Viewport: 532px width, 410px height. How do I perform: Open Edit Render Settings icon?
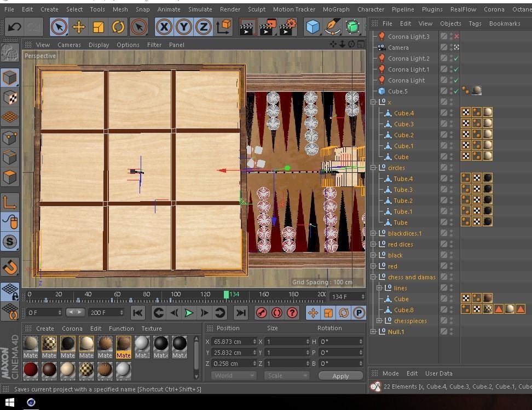(x=288, y=27)
